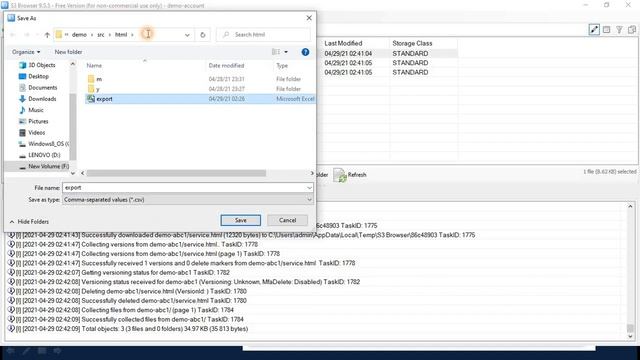Select the Windows8_OS drive
Image resolution: width=640 pixels, height=360 pixels.
click(44, 144)
